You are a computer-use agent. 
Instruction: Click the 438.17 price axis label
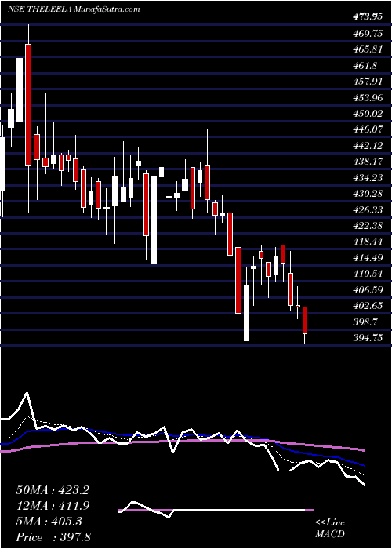[x=367, y=162]
